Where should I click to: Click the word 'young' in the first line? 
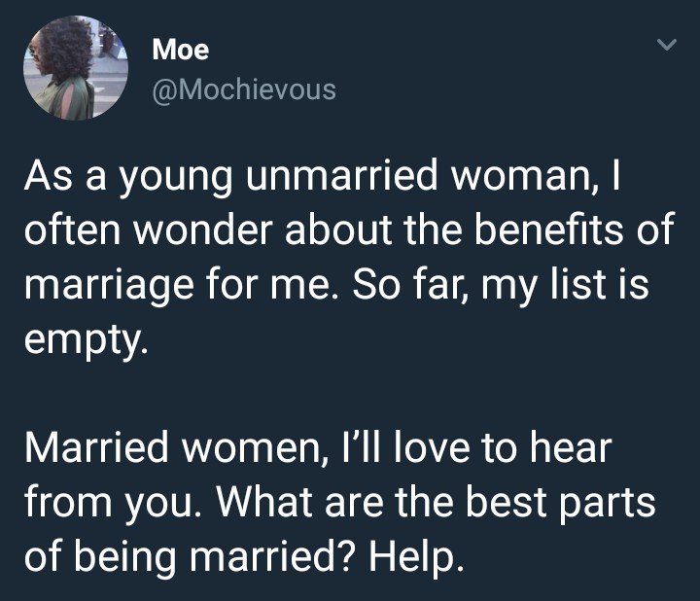pyautogui.click(x=175, y=179)
